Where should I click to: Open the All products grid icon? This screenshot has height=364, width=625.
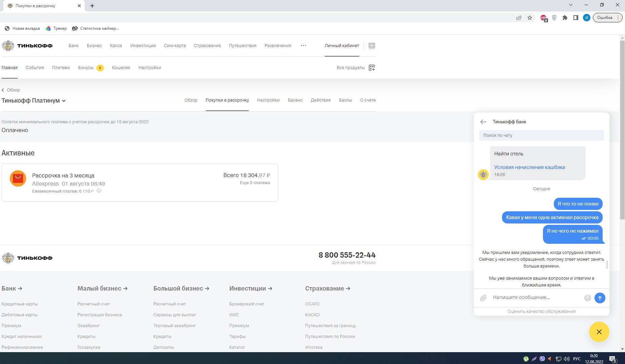pyautogui.click(x=372, y=68)
